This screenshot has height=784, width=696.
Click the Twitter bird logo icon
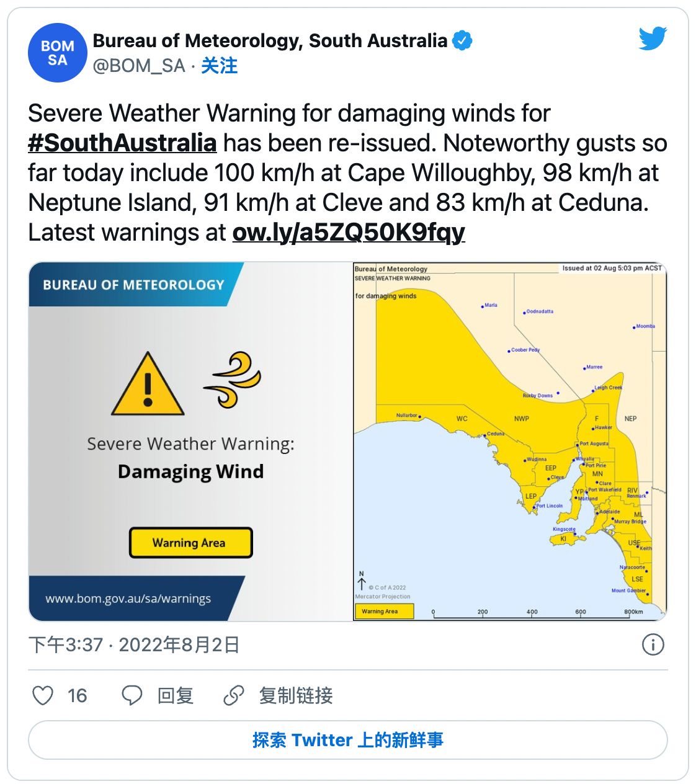point(653,38)
